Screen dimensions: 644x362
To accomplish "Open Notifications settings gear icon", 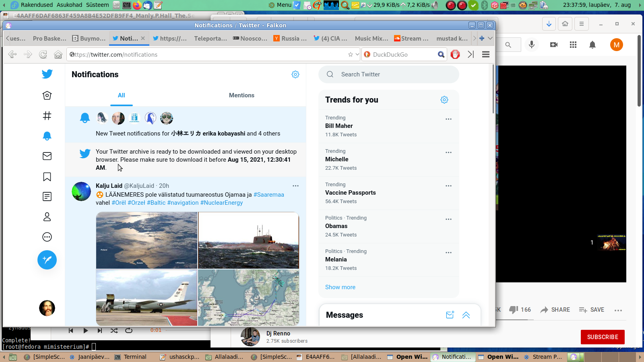I will click(x=295, y=74).
